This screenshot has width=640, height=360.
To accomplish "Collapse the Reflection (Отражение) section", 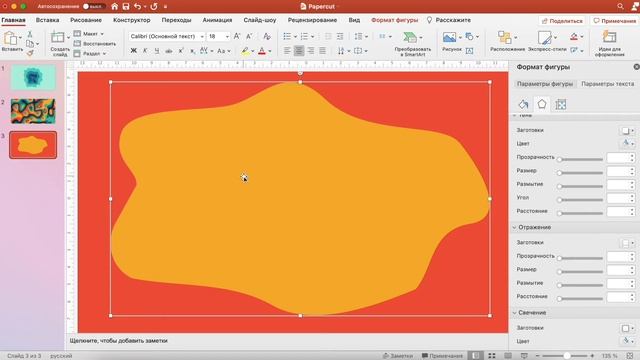I will click(x=514, y=227).
